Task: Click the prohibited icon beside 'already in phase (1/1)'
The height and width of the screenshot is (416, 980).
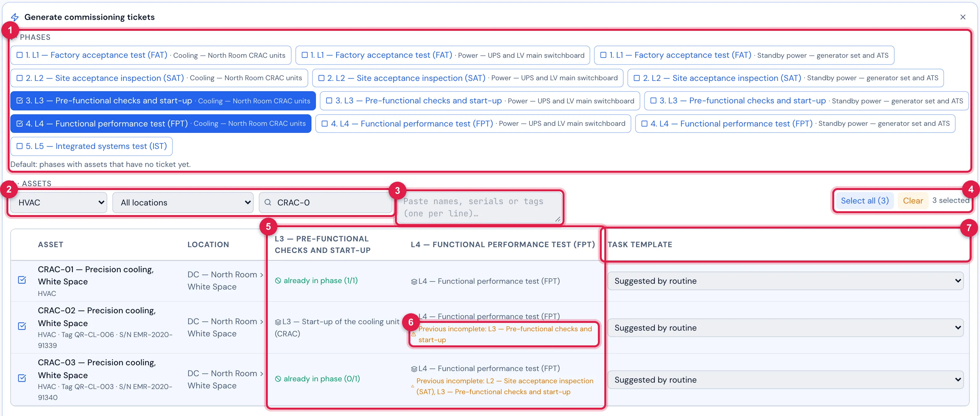Action: coord(278,281)
